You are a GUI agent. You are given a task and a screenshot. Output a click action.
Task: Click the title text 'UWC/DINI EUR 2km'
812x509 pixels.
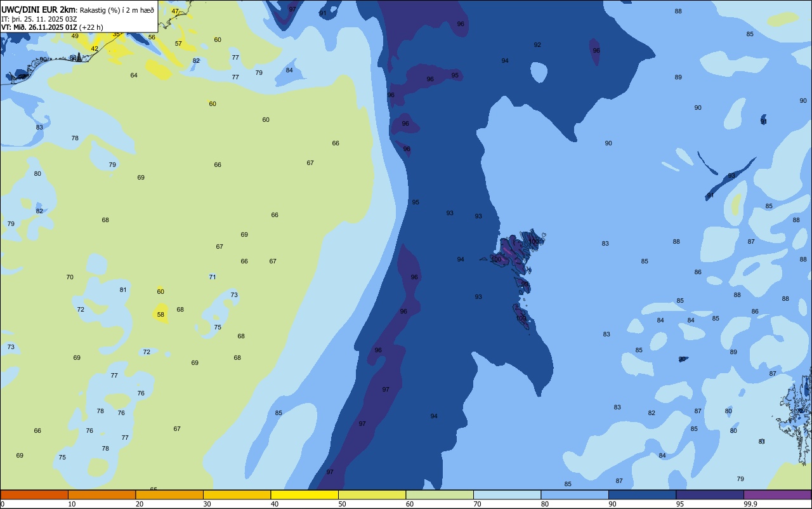[38, 10]
